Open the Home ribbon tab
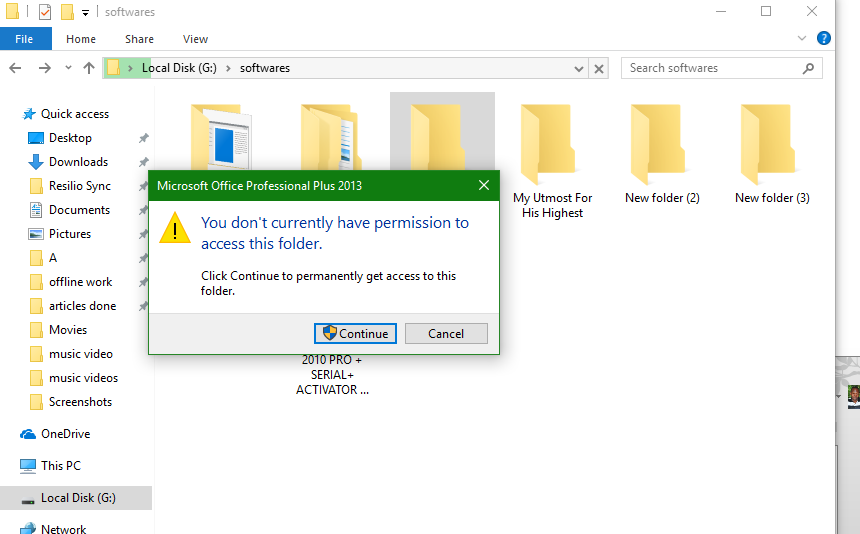The width and height of the screenshot is (860, 534). click(81, 39)
